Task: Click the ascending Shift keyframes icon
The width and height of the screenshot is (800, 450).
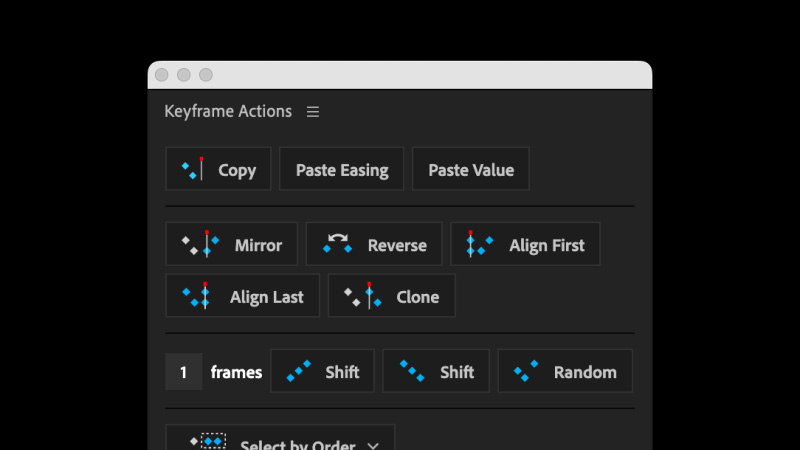Action: click(299, 371)
